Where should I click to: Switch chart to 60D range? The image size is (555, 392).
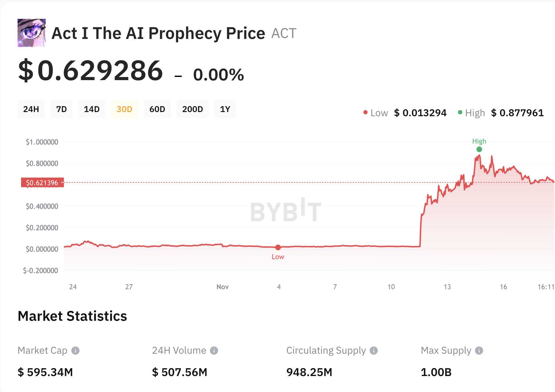click(x=157, y=109)
